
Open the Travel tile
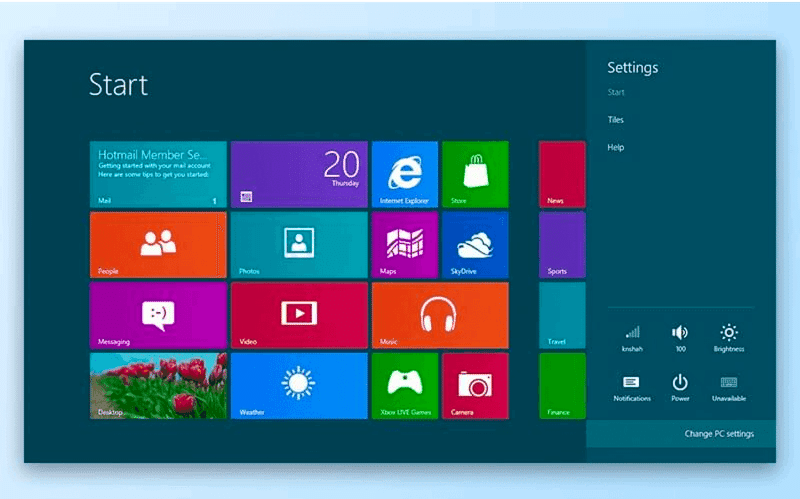coord(562,315)
